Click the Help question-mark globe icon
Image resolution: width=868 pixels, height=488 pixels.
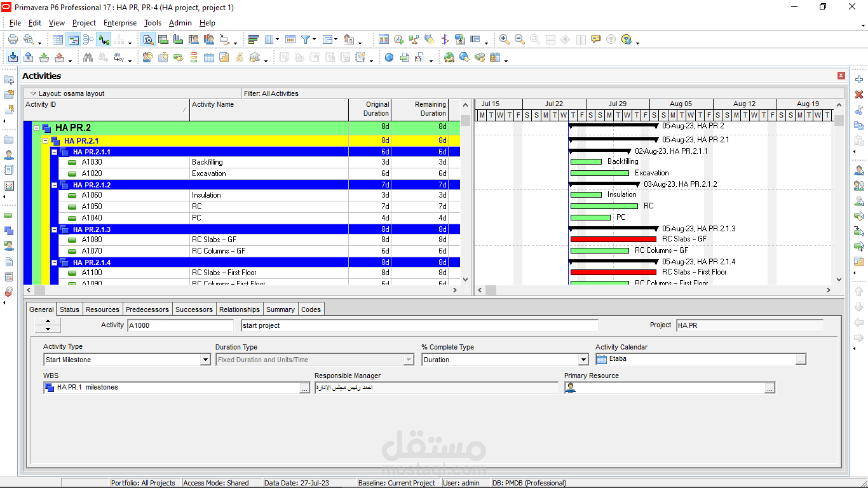coord(627,39)
